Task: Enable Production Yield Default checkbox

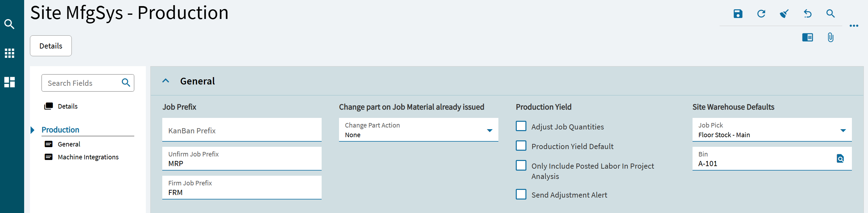Action: tap(521, 146)
